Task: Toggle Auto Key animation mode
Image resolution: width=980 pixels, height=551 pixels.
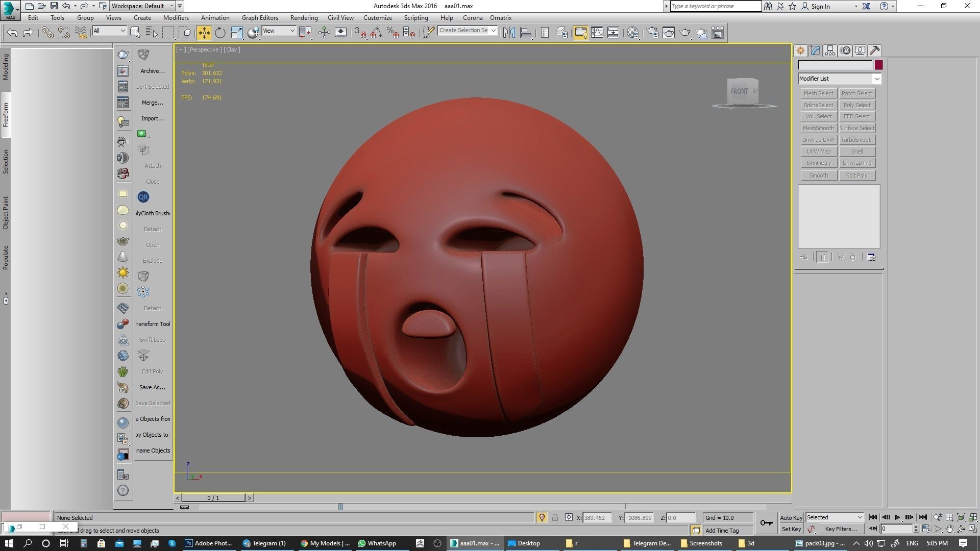Action: click(x=791, y=517)
